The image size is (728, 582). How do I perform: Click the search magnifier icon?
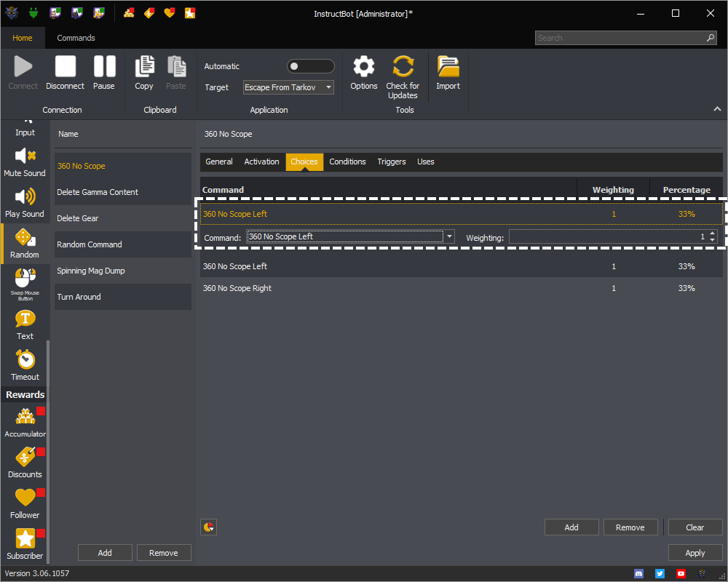click(711, 38)
